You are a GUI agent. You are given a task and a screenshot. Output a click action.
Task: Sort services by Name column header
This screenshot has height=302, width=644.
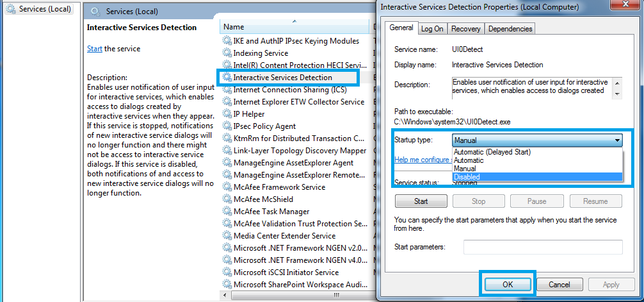click(295, 27)
